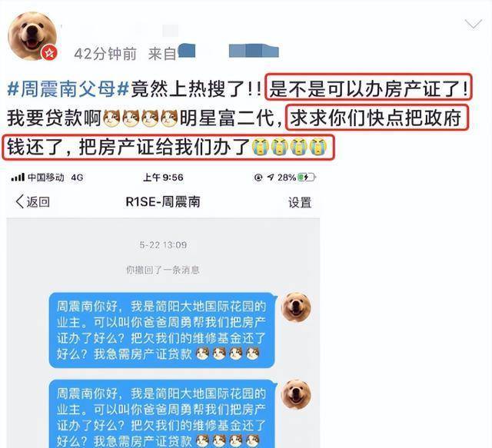Select the first blue message bubble
This screenshot has height=448, width=492.
tap(162, 330)
